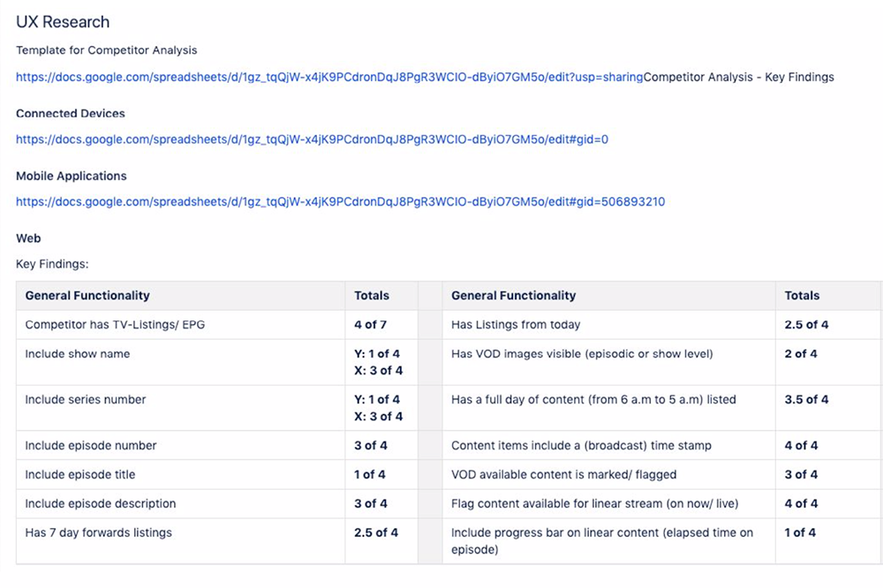883x588 pixels.
Task: Click the right Totals column header
Action: tap(828, 296)
